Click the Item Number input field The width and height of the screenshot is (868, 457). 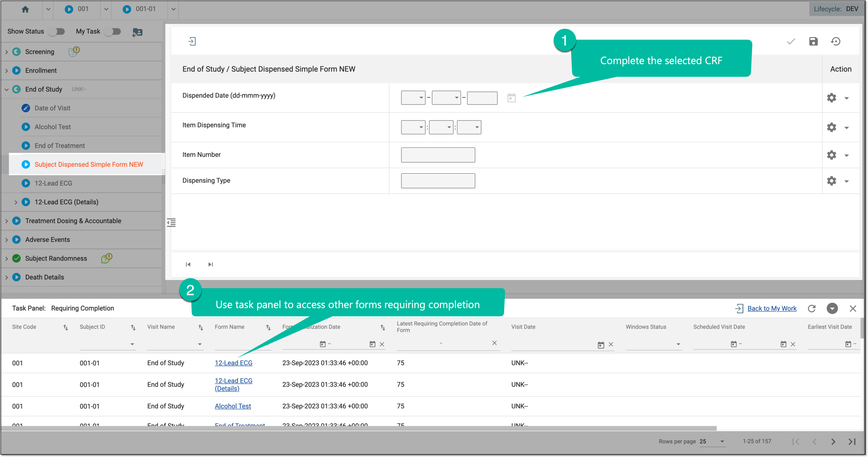[x=438, y=155]
